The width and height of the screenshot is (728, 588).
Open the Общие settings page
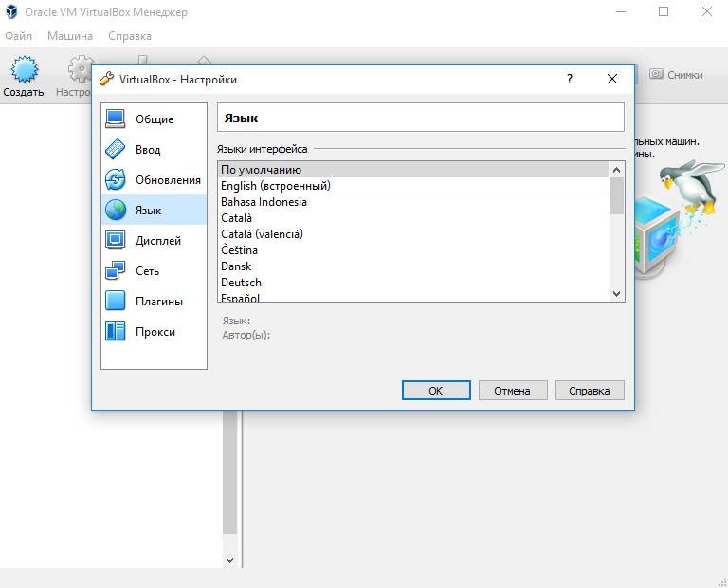coord(154,119)
